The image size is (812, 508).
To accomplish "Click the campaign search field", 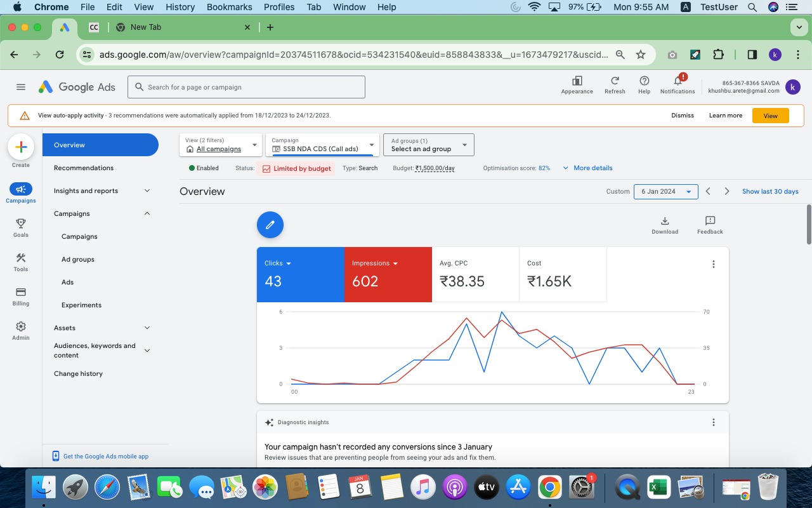I will coord(247,87).
